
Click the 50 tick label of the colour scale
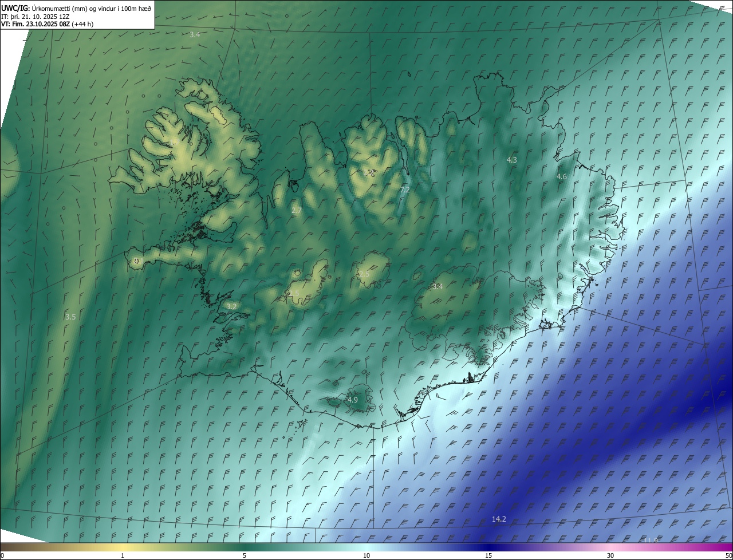click(728, 555)
